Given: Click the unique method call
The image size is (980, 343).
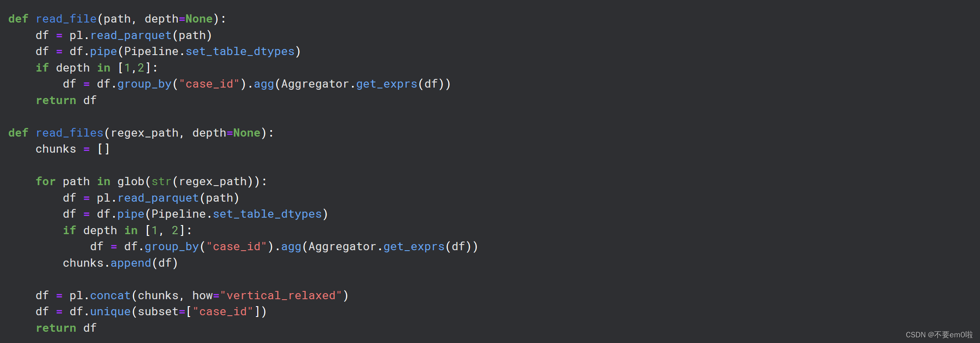Looking at the screenshot, I should tap(110, 312).
